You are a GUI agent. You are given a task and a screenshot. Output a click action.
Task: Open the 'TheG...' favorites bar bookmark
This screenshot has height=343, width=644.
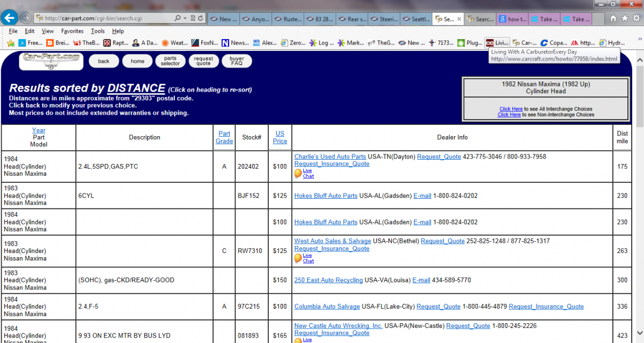(x=381, y=43)
